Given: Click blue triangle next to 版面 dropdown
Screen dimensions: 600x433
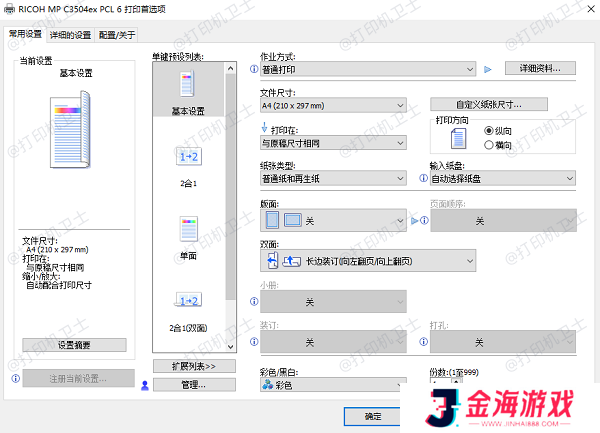Looking at the screenshot, I should (414, 220).
